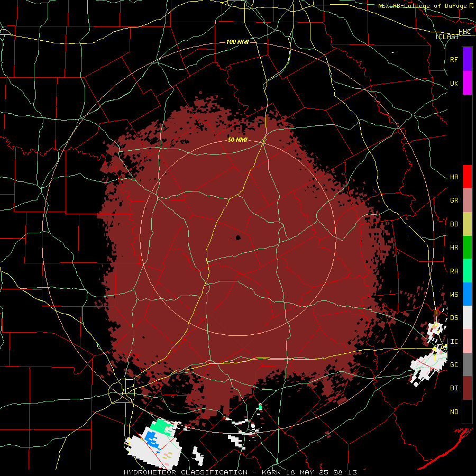The image size is (476, 476).
Task: Click the light pink IC legend swatch
Action: (467, 341)
